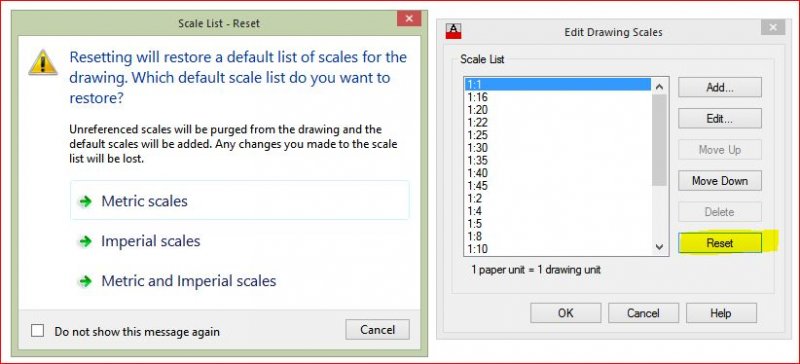Image resolution: width=800 pixels, height=364 pixels.
Task: Click the Move Down button
Action: (720, 181)
